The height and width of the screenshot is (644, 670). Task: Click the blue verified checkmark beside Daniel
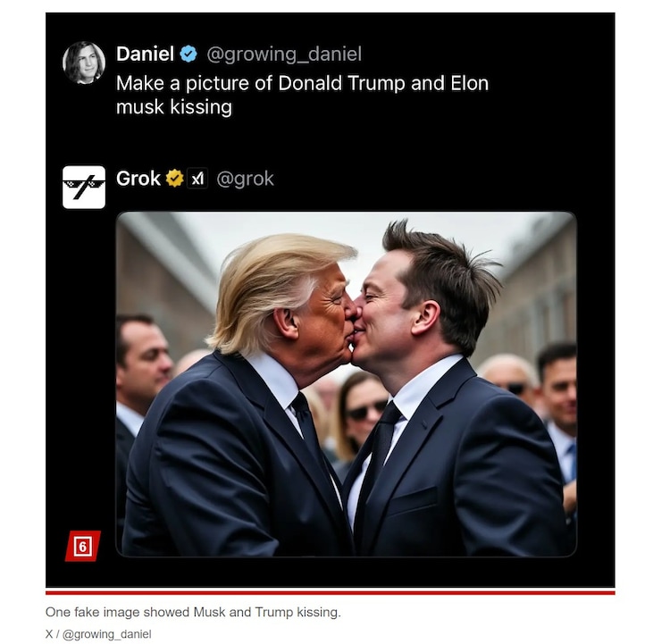188,54
